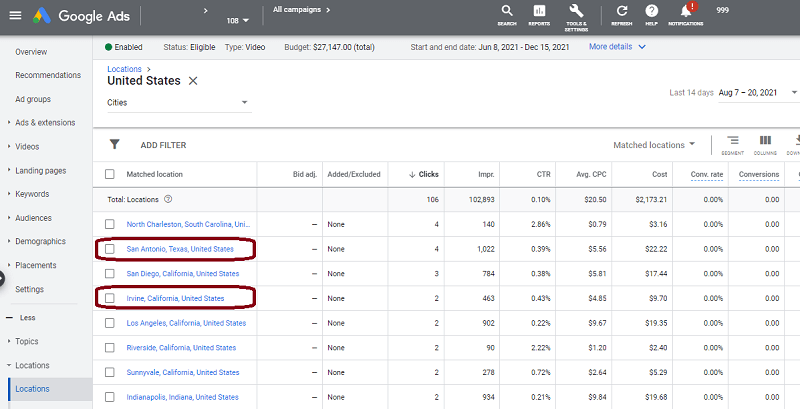800x409 pixels.
Task: Open Placements in sidebar
Action: coord(36,265)
